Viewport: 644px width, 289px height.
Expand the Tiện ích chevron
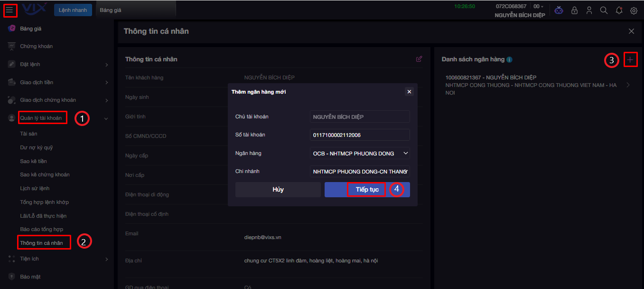click(x=106, y=259)
